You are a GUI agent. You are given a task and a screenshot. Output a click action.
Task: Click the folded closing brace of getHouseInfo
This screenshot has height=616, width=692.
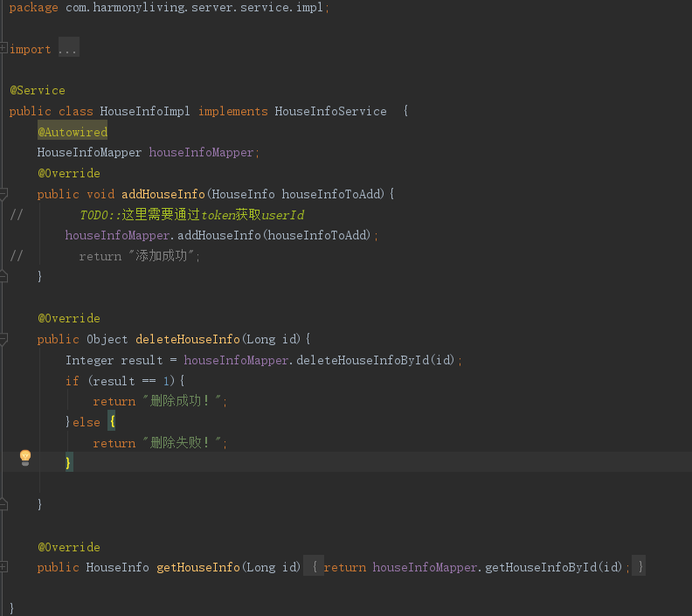640,566
